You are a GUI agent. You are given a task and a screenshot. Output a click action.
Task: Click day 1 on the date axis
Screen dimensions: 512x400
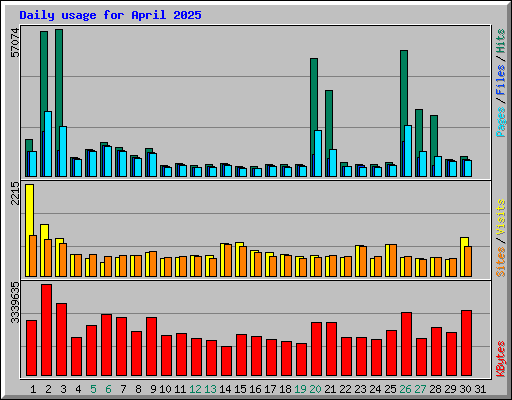(x=33, y=389)
